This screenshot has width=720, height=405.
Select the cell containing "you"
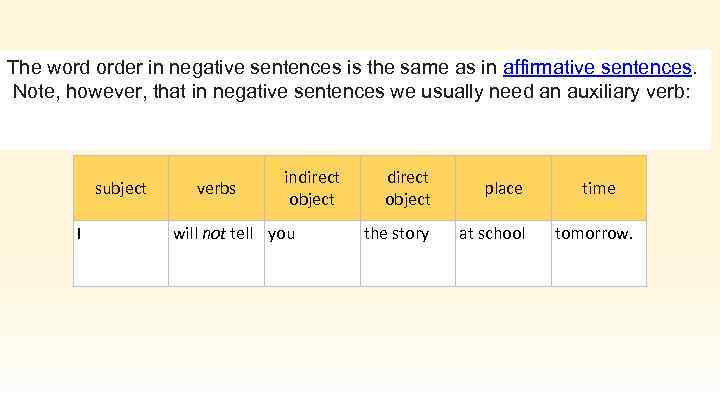311,252
